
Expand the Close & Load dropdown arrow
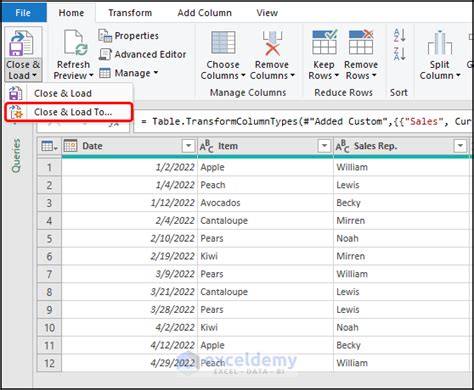(34, 76)
